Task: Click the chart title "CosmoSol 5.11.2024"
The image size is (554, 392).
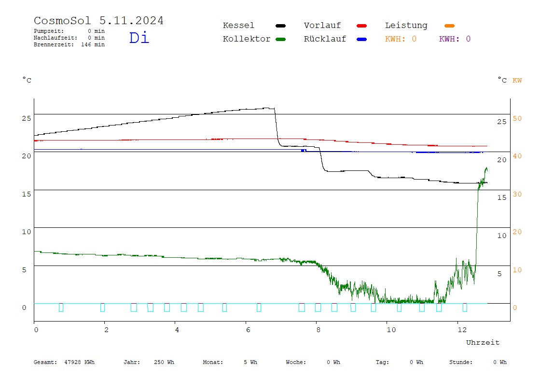Action: click(98, 20)
